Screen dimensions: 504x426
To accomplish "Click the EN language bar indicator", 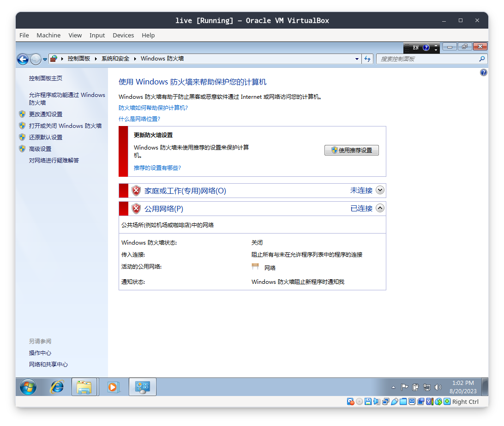I will point(415,48).
